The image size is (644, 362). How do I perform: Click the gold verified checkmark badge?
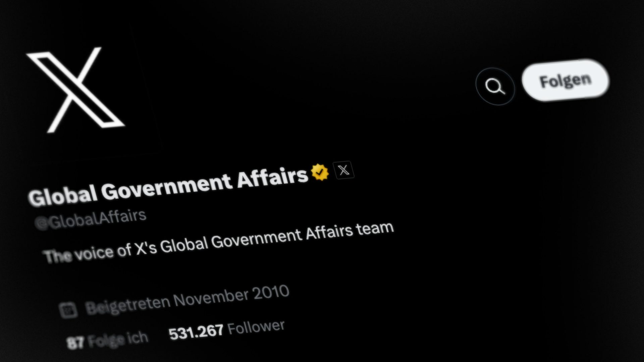(320, 172)
